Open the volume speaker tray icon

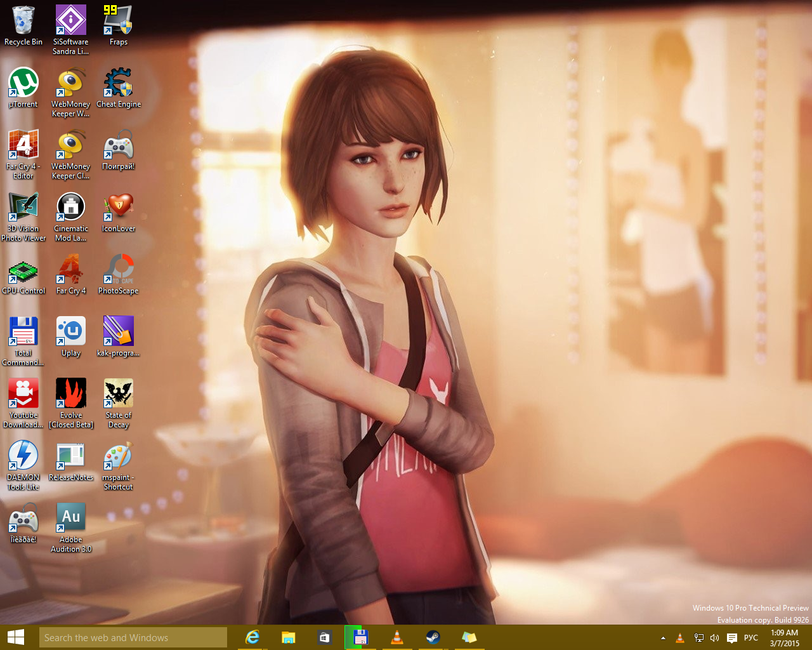click(x=715, y=638)
